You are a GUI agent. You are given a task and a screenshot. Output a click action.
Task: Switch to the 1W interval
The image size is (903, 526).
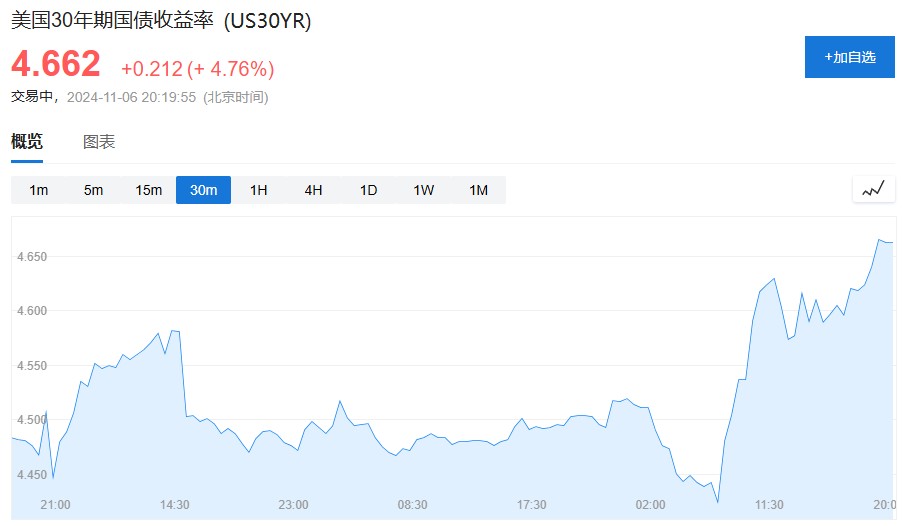[423, 190]
